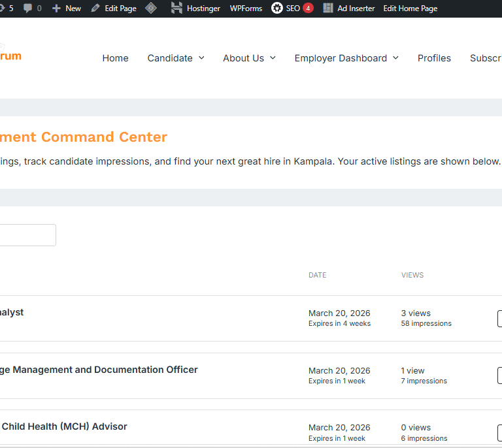
Task: Click the '1 view' count
Action: click(x=412, y=371)
